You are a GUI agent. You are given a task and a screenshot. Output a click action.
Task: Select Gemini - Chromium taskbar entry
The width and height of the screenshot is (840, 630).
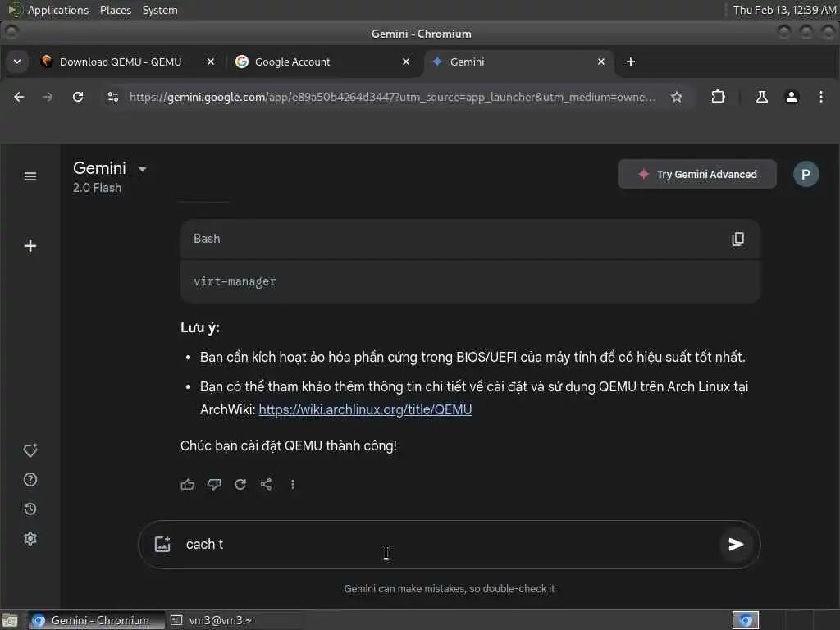click(97, 620)
